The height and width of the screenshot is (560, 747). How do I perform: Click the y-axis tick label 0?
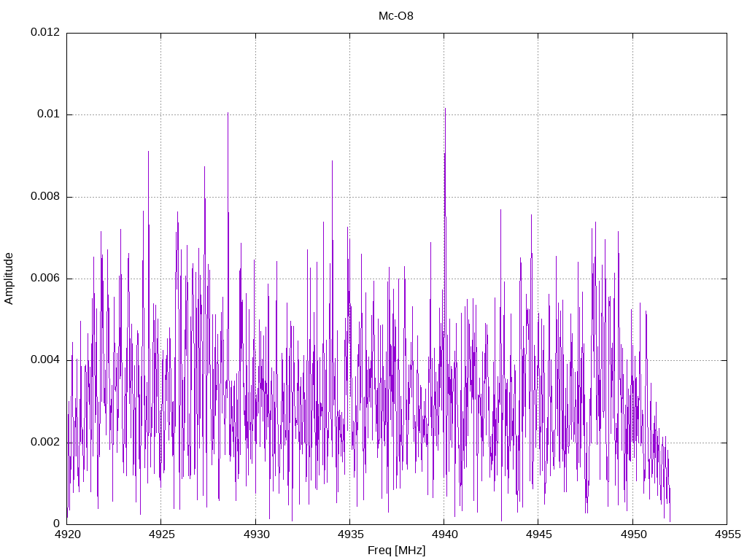[x=56, y=524]
